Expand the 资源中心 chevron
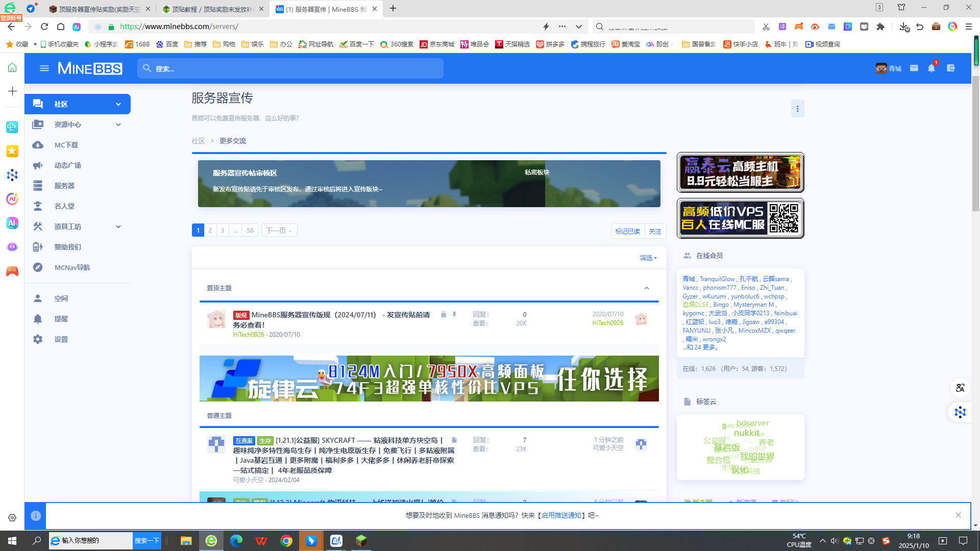 118,124
